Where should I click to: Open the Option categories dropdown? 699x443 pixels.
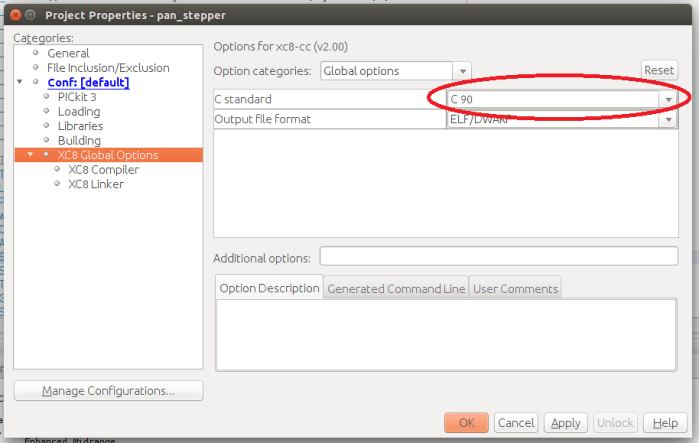click(x=460, y=71)
